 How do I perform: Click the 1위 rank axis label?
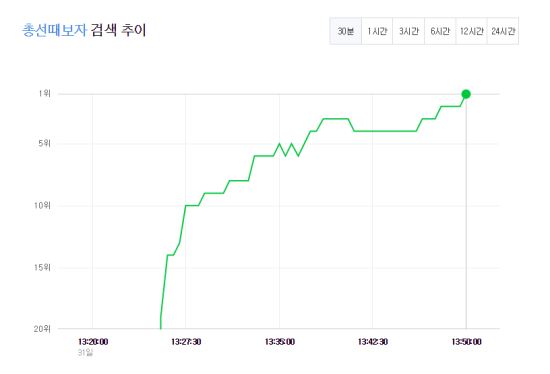point(45,93)
